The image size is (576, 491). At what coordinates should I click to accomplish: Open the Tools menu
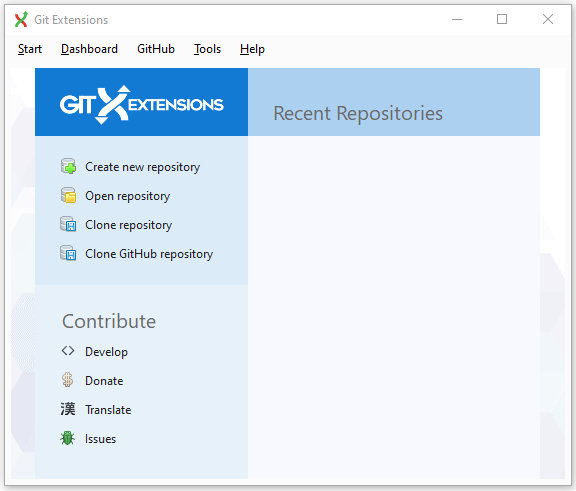point(207,49)
